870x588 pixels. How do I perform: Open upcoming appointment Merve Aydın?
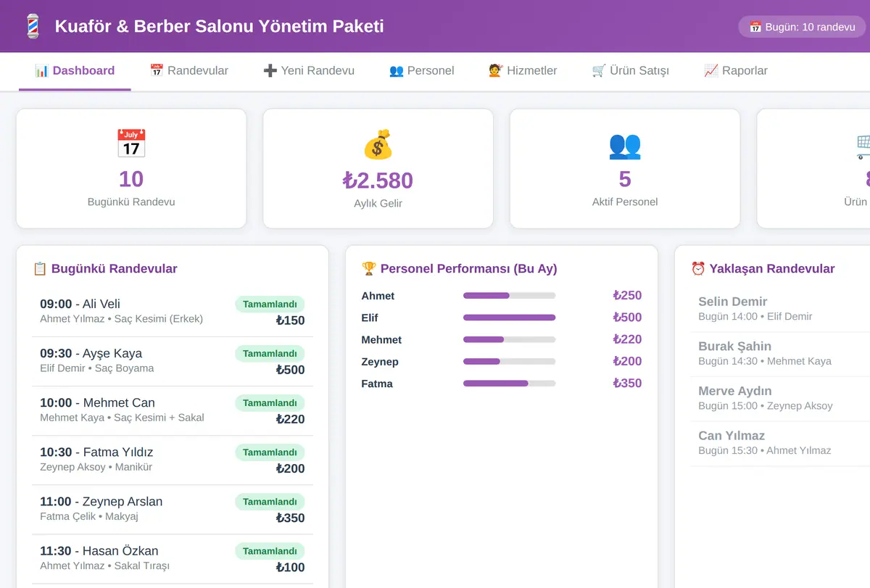(780, 398)
